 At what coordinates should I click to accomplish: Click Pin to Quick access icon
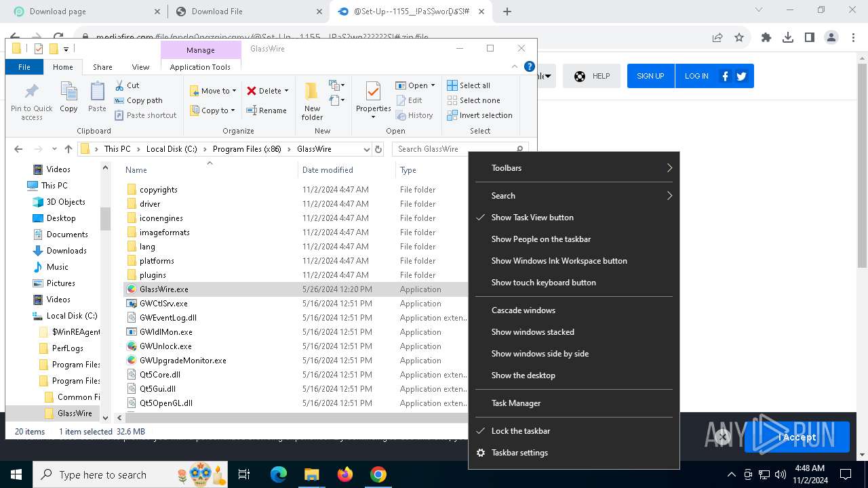pos(32,102)
